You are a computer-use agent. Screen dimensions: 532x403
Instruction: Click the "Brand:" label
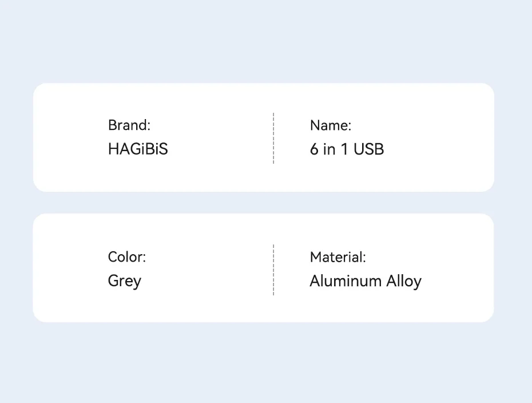[129, 125]
